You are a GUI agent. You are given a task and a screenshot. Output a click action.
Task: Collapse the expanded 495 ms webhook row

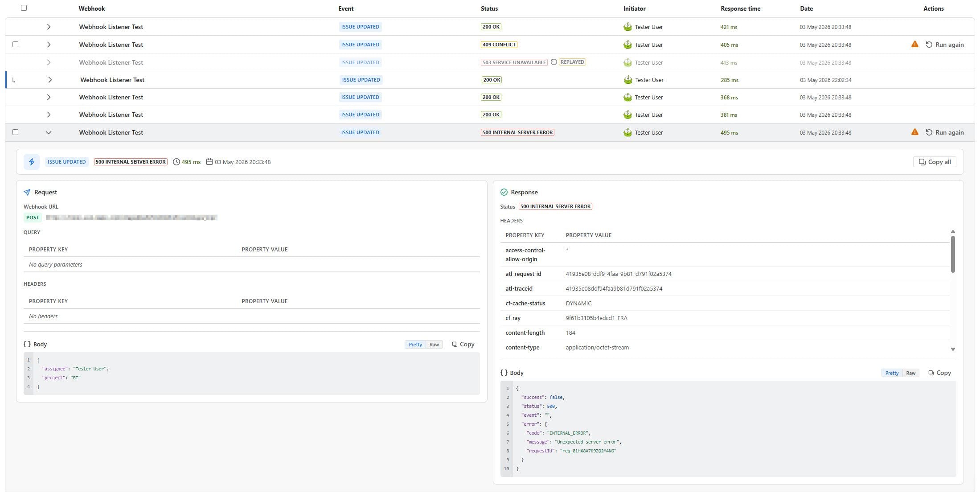pos(49,132)
